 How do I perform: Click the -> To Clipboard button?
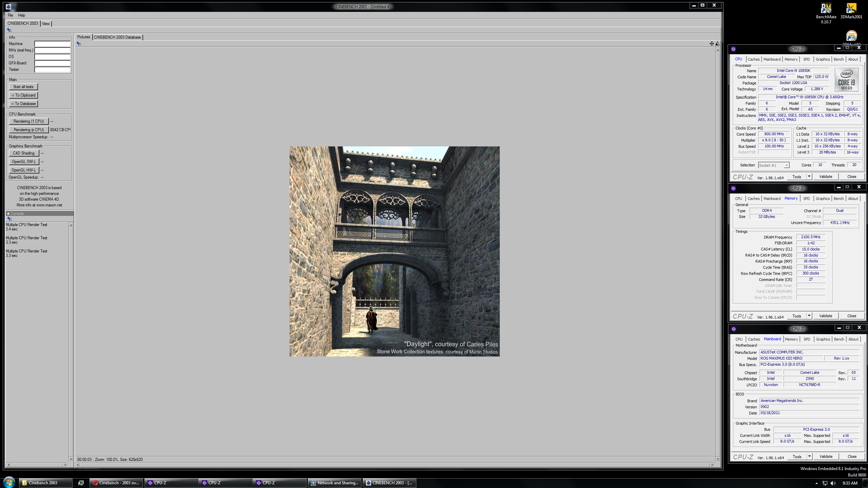pyautogui.click(x=23, y=95)
